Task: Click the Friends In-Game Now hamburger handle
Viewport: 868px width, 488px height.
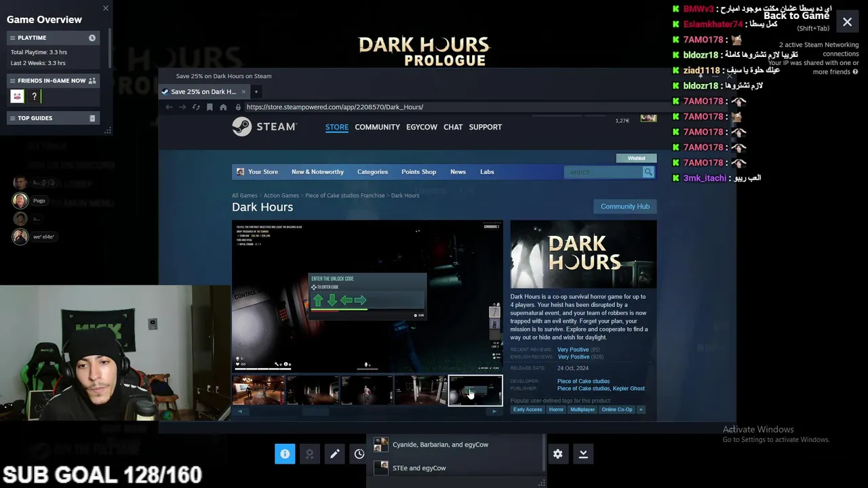Action: (12, 81)
